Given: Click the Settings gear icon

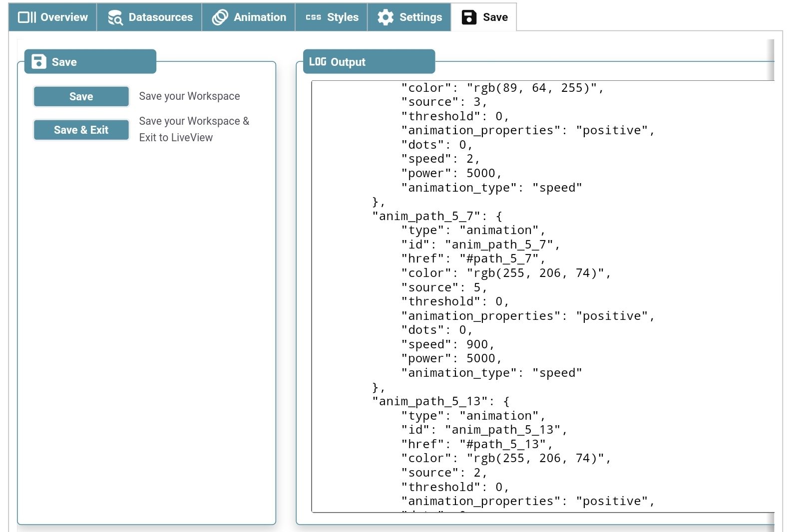Looking at the screenshot, I should point(386,17).
